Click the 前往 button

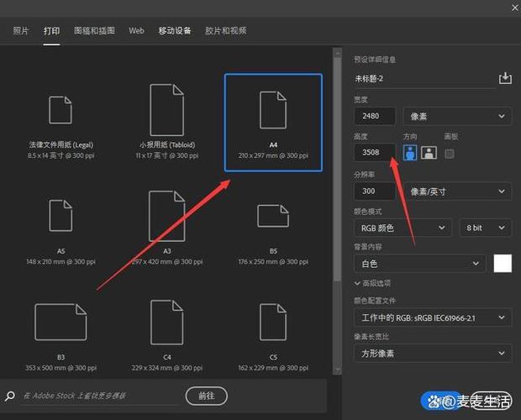pyautogui.click(x=207, y=396)
